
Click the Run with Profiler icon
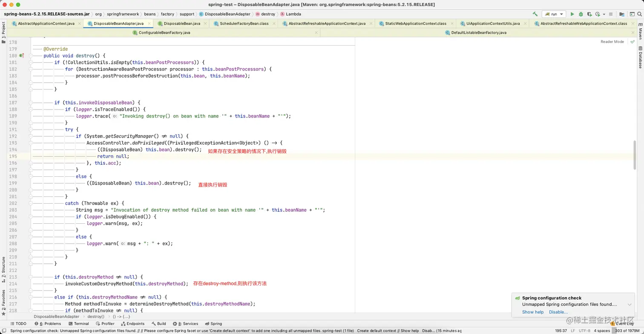click(598, 14)
